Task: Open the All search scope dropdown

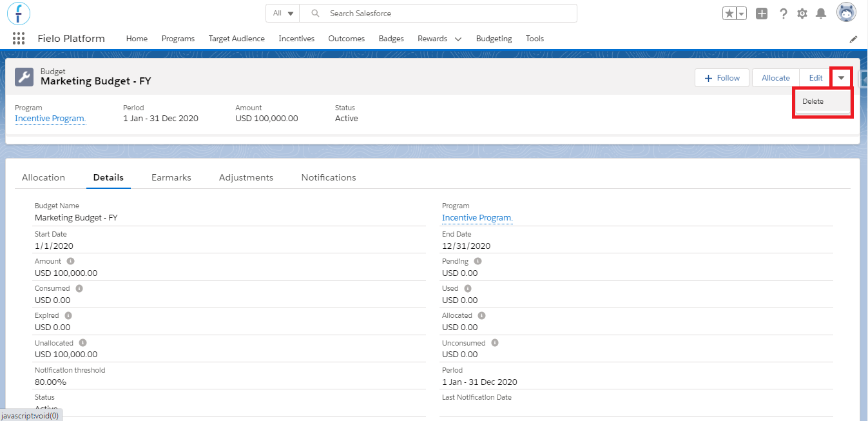Action: click(284, 13)
